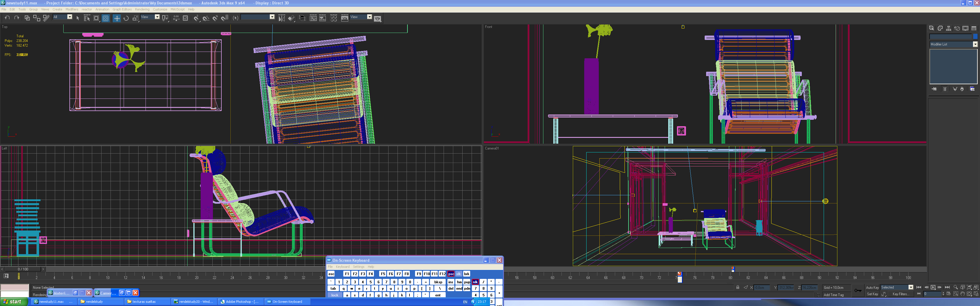Open the On-Screen Keyboard Settings menu
The width and height of the screenshot is (980, 306).
[x=358, y=267]
